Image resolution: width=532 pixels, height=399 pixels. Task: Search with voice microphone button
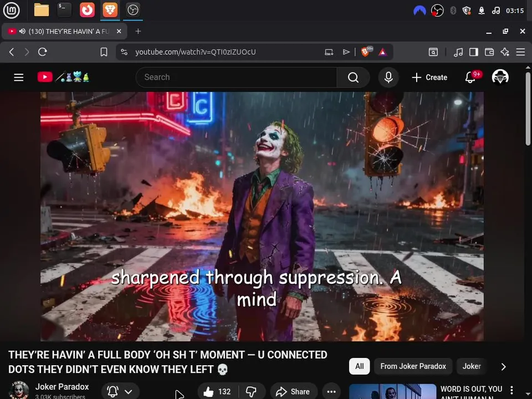tap(388, 78)
